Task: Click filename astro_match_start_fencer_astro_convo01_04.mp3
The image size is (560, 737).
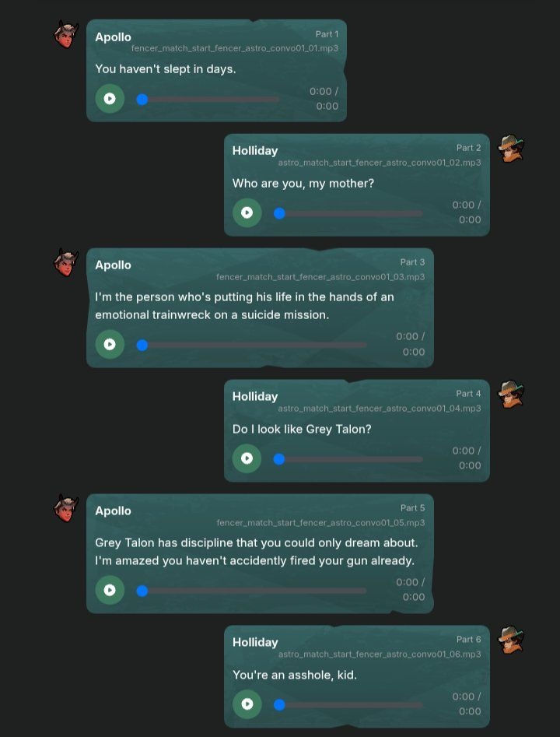Action: pos(380,409)
